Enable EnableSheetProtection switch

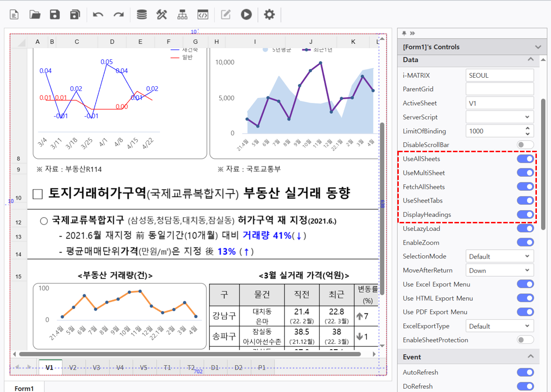tap(526, 340)
